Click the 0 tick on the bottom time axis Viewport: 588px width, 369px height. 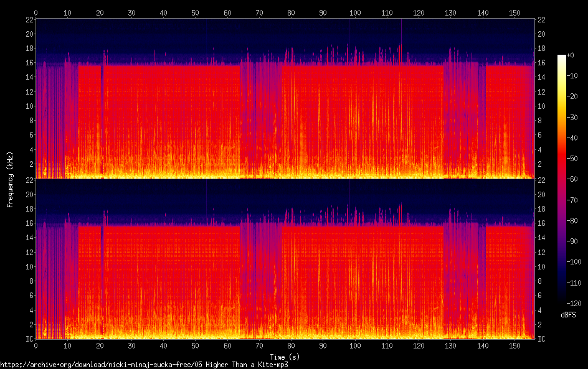36,345
